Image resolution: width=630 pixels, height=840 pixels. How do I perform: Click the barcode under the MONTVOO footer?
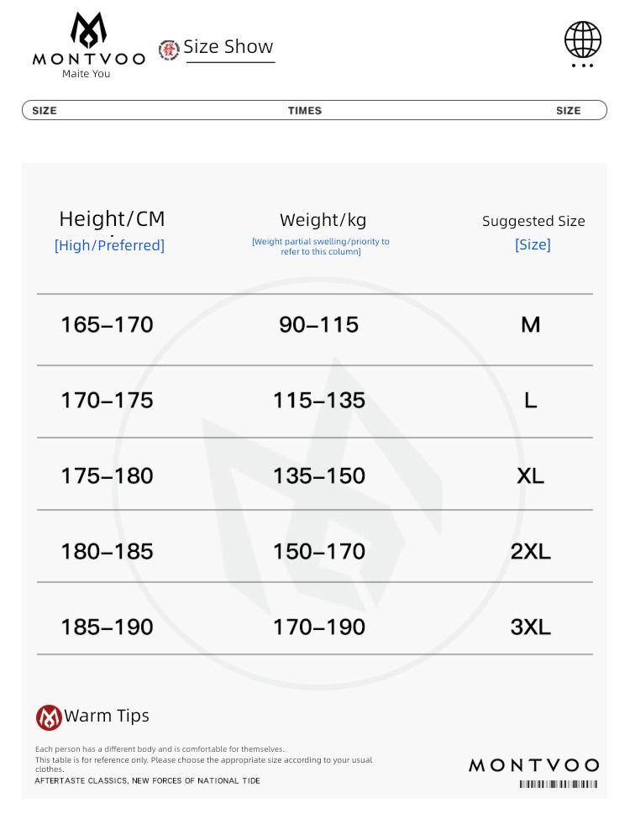pyautogui.click(x=559, y=784)
